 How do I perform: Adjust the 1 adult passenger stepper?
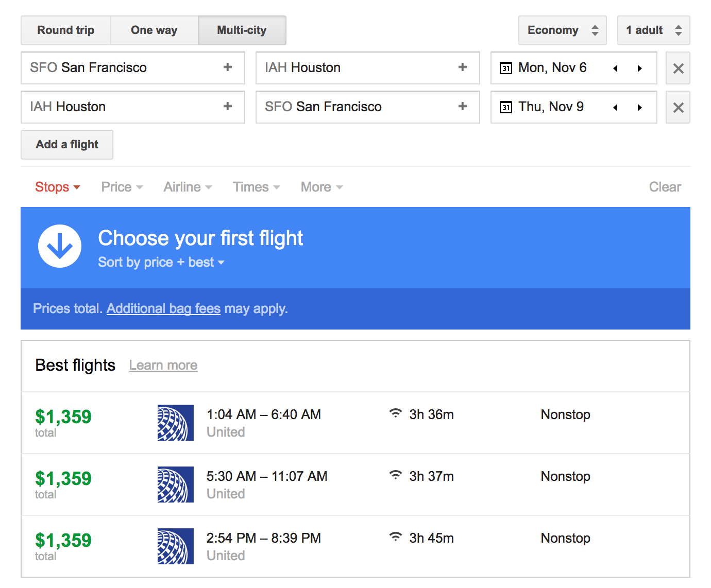pos(653,30)
